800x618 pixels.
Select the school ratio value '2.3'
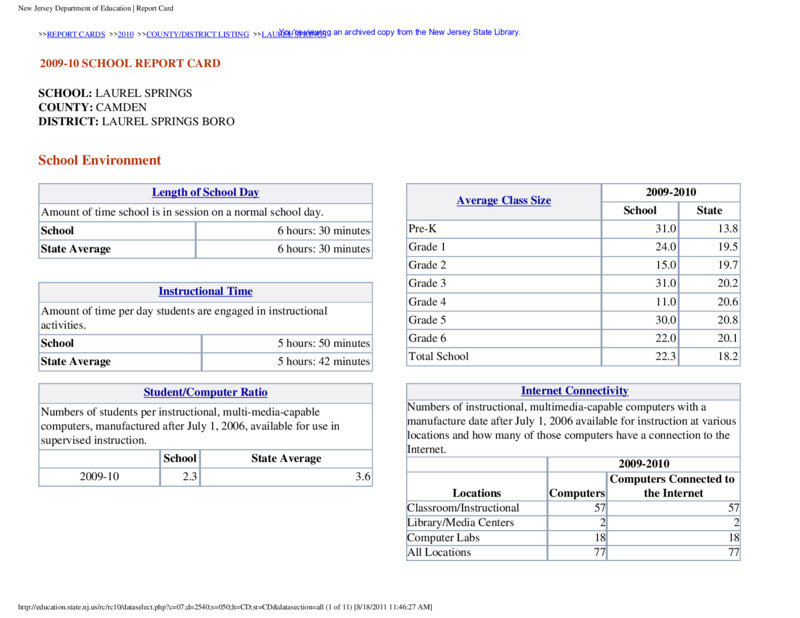pyautogui.click(x=190, y=477)
